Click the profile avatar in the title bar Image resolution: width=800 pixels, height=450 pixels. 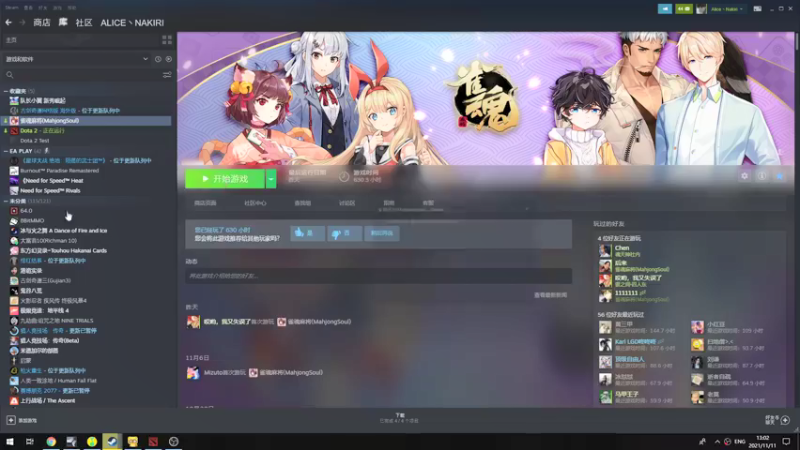coord(702,9)
